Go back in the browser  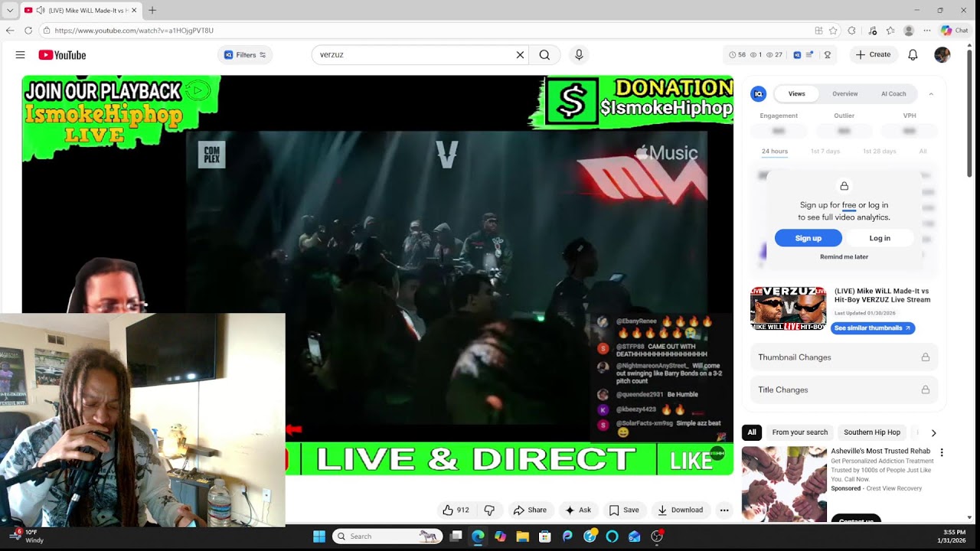[x=10, y=31]
